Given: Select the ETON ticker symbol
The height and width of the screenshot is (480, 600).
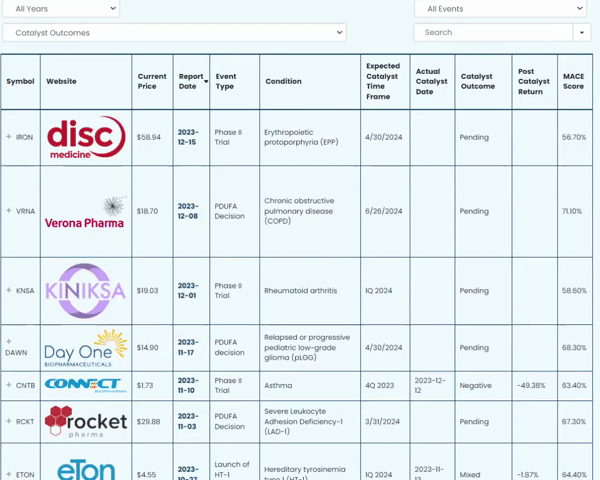Looking at the screenshot, I should click(x=25, y=475).
